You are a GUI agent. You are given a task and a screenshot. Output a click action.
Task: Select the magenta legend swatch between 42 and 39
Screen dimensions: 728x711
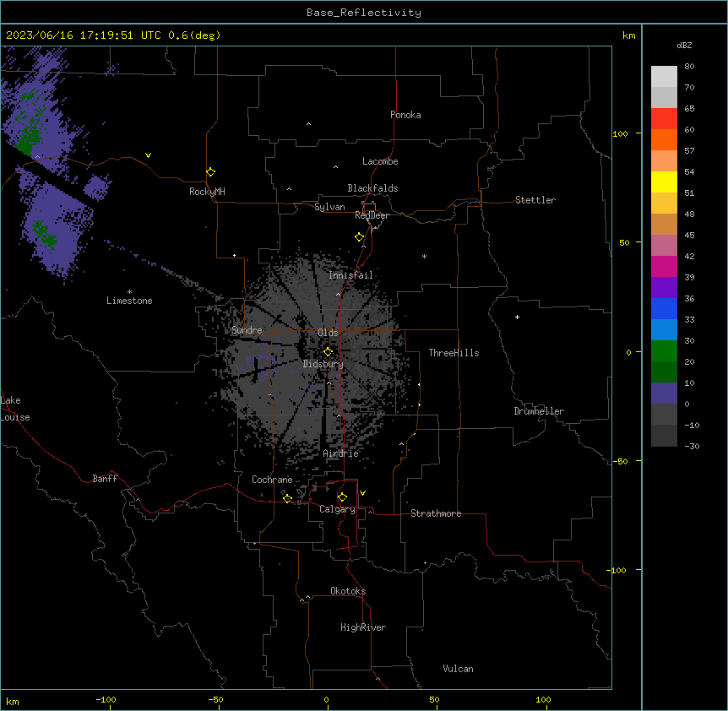tap(664, 266)
